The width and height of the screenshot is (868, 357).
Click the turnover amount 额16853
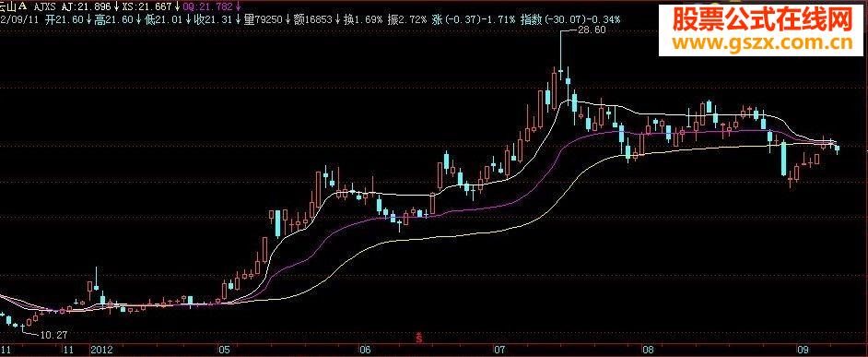[x=312, y=19]
